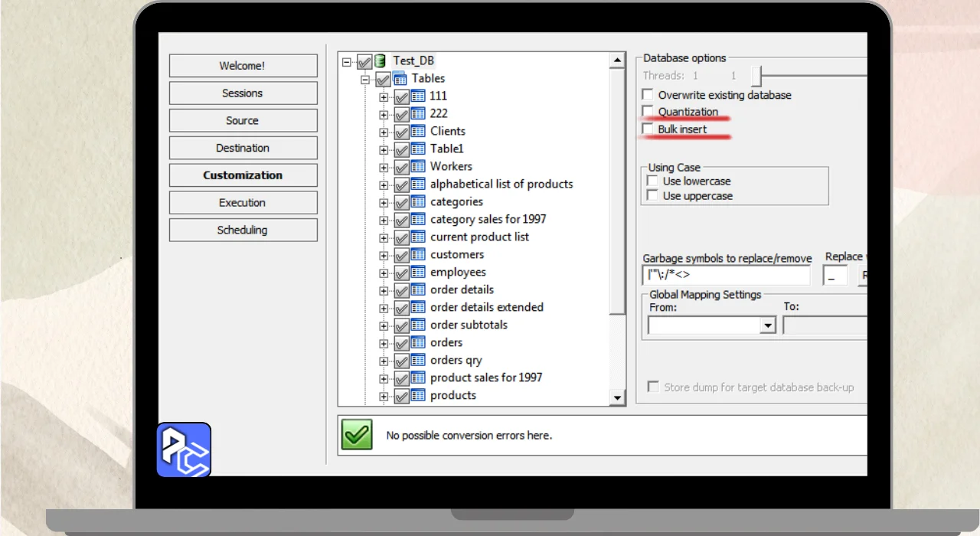Uncheck the Test_DB root checkbox
The image size is (980, 536).
(x=364, y=61)
